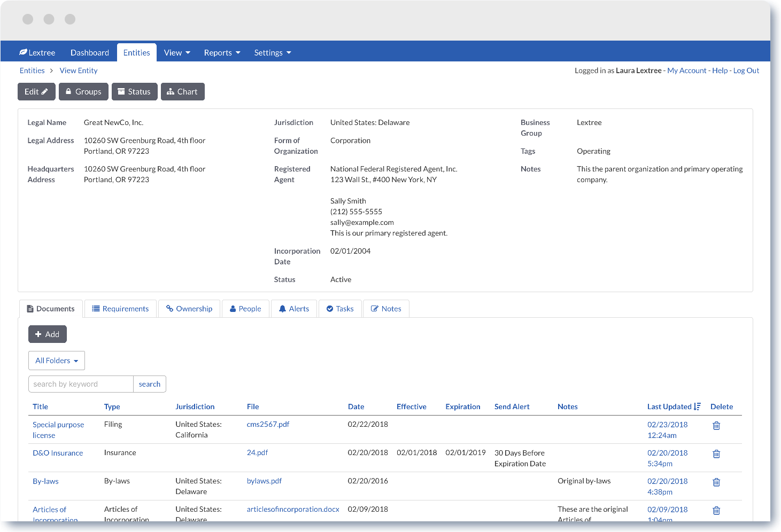The image size is (781, 532).
Task: Sort by File column header
Action: pos(253,406)
